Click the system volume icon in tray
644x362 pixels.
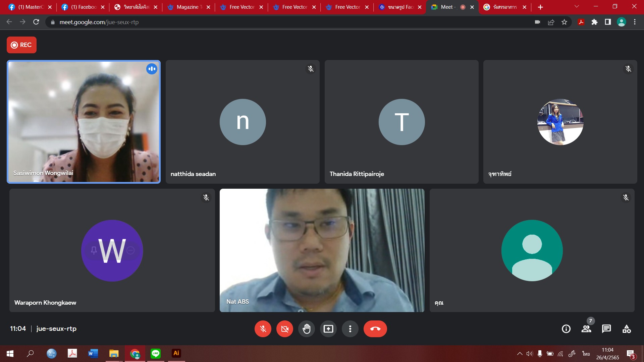pos(529,353)
